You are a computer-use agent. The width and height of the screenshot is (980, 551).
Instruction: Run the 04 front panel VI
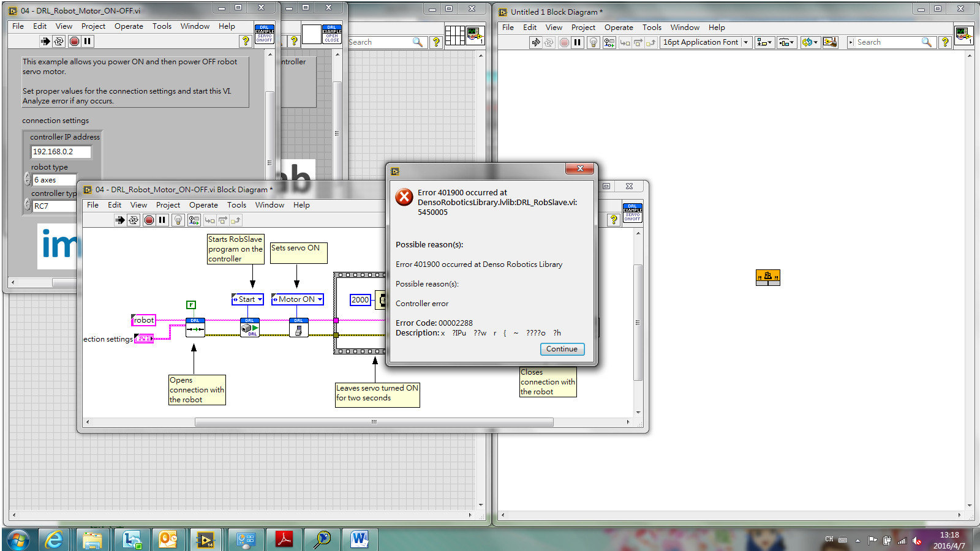tap(45, 41)
